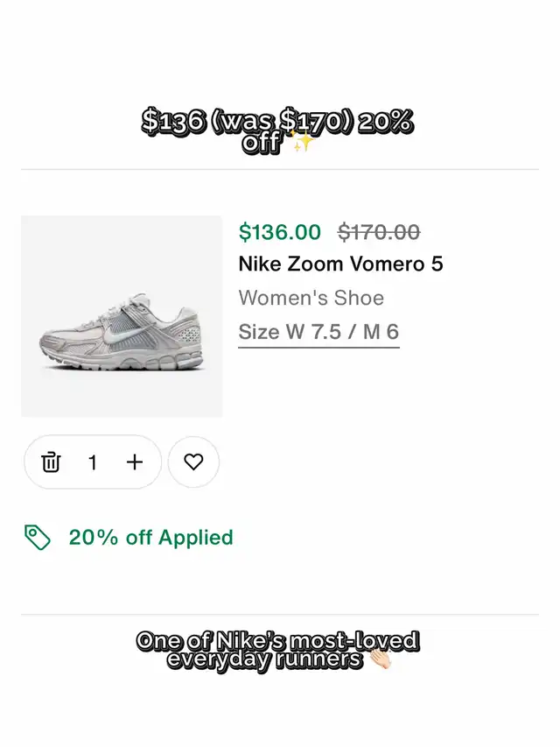Image resolution: width=560 pixels, height=747 pixels.
Task: View the 20% off Applied promo text
Action: (x=150, y=537)
